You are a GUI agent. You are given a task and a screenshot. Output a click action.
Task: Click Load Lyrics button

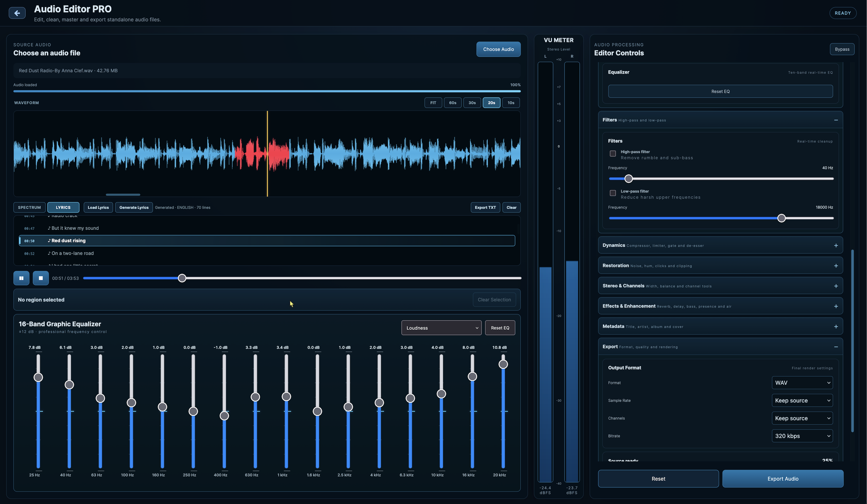(98, 207)
